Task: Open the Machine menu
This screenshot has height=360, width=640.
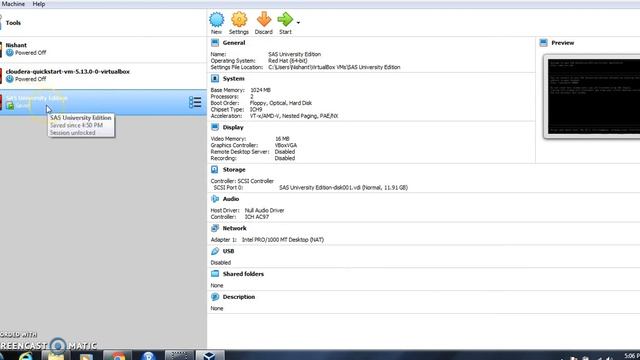Action: (x=13, y=4)
